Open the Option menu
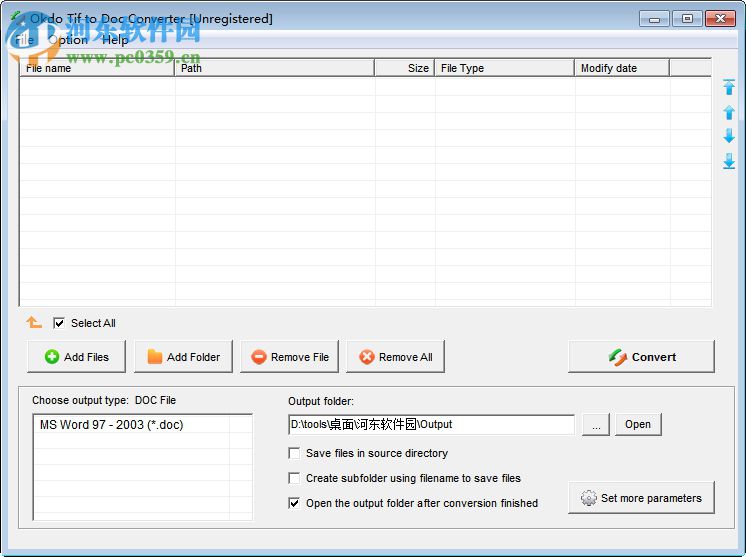Screen dimensions: 746x557 click(68, 40)
